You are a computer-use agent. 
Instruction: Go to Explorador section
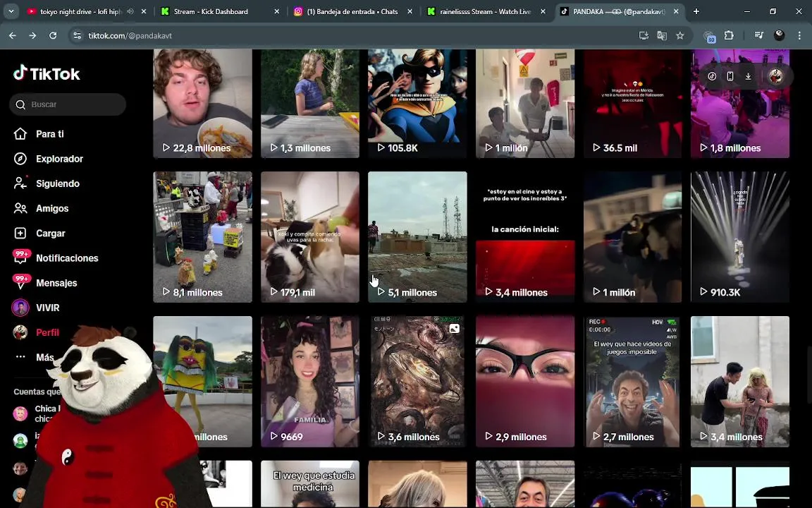click(x=59, y=159)
